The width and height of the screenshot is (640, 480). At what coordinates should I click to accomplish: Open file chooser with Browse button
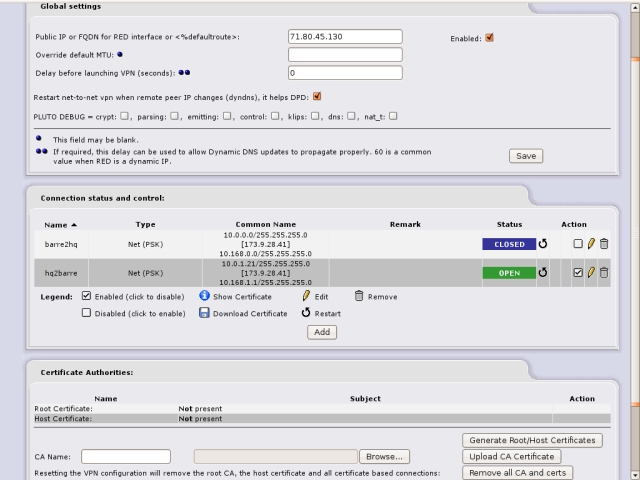[384, 456]
